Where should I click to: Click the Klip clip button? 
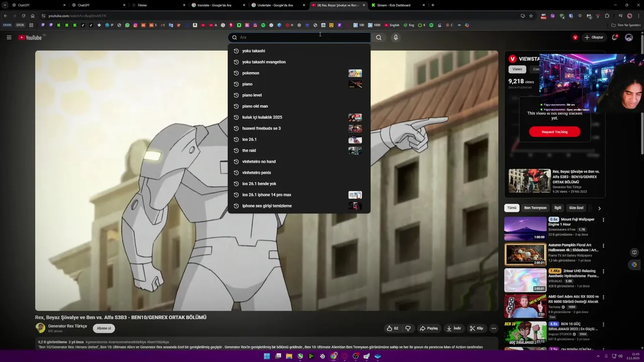[x=476, y=328]
